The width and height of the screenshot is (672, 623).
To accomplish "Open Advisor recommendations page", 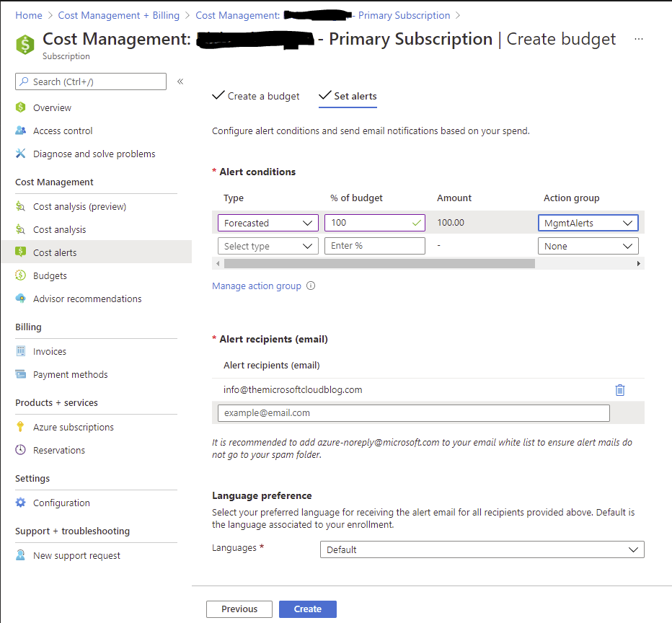I will point(87,299).
